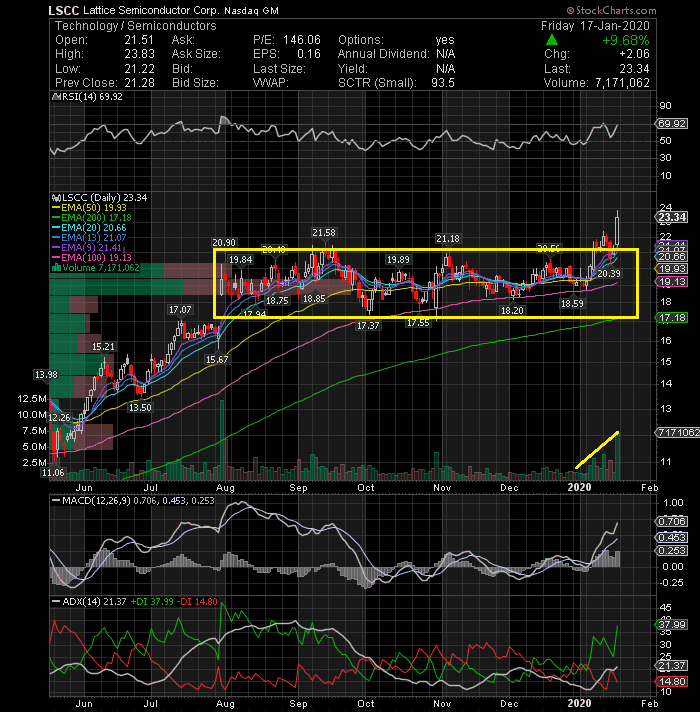The width and height of the screenshot is (700, 712).
Task: Click the LSCC (Daily) 23.34 legend label
Action: [100, 198]
